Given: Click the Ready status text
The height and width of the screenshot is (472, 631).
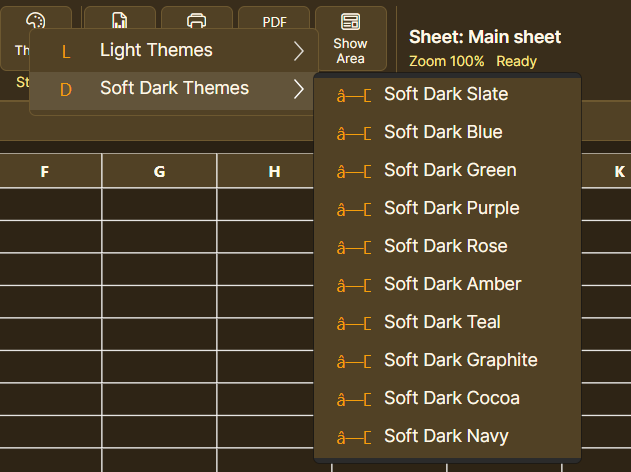Looking at the screenshot, I should click(516, 61).
